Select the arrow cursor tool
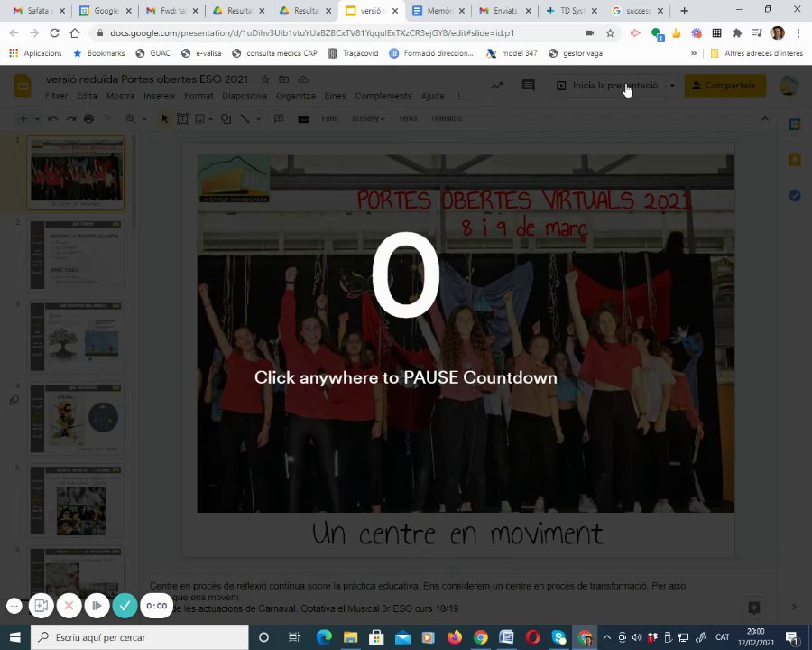 [165, 118]
